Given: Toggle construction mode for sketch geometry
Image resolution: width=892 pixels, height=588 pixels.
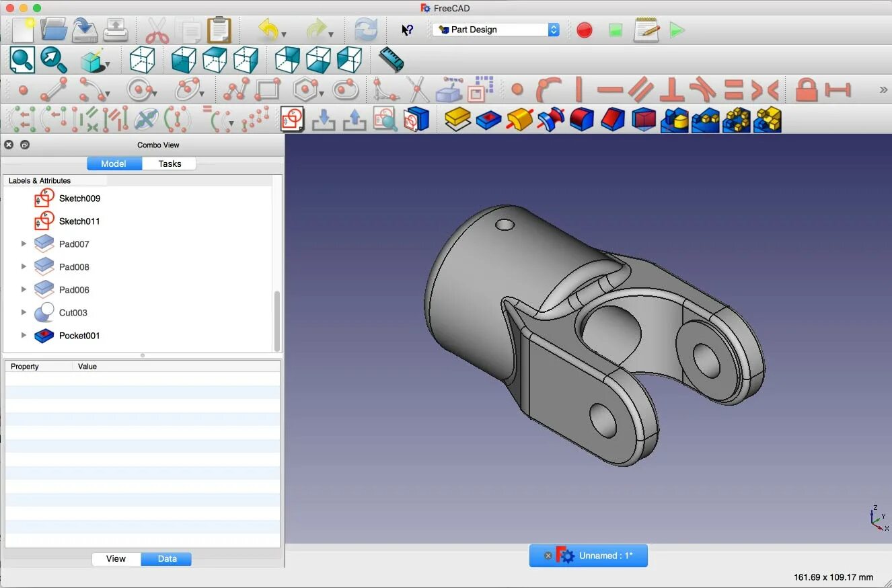Looking at the screenshot, I should point(481,89).
